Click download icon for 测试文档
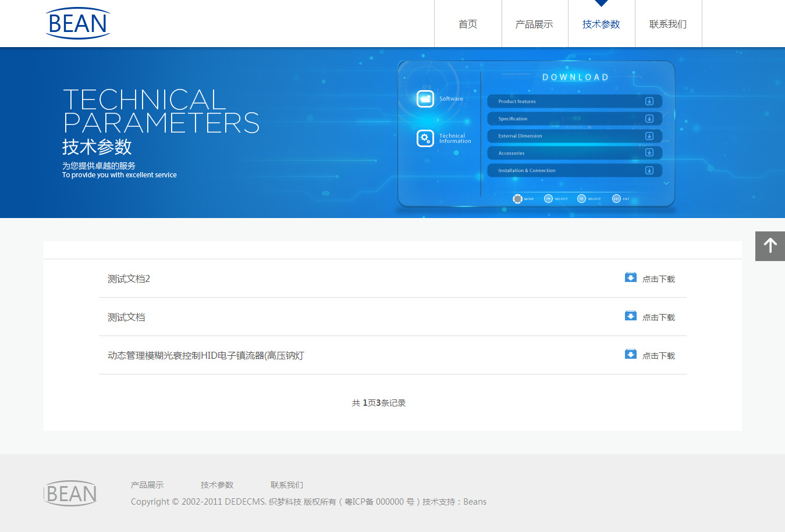Image resolution: width=785 pixels, height=532 pixels. click(x=630, y=316)
